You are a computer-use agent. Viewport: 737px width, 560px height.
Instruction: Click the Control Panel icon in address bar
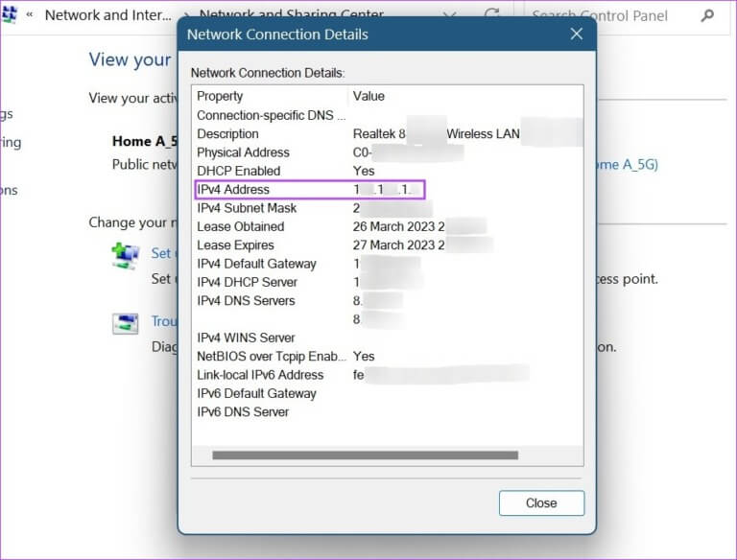point(10,15)
